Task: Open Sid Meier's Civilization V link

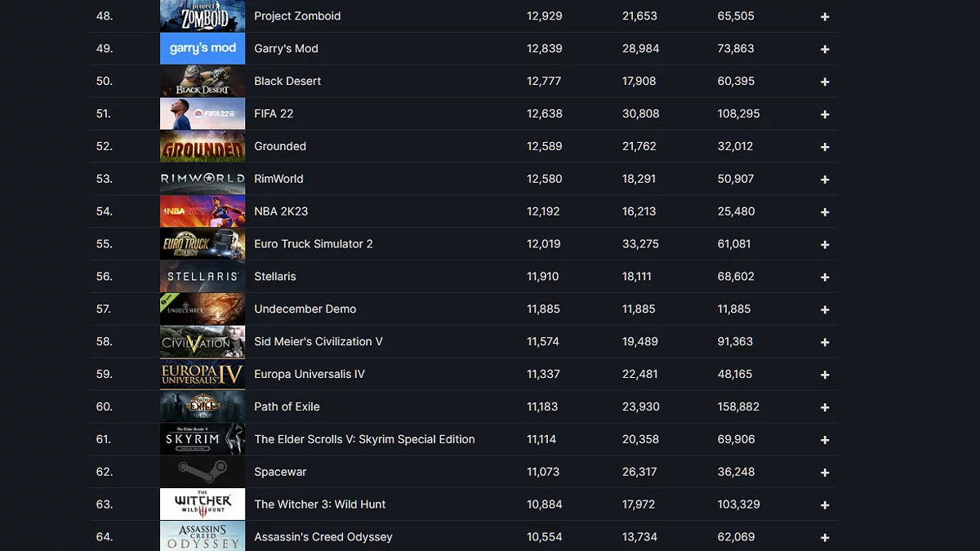Action: click(x=318, y=341)
